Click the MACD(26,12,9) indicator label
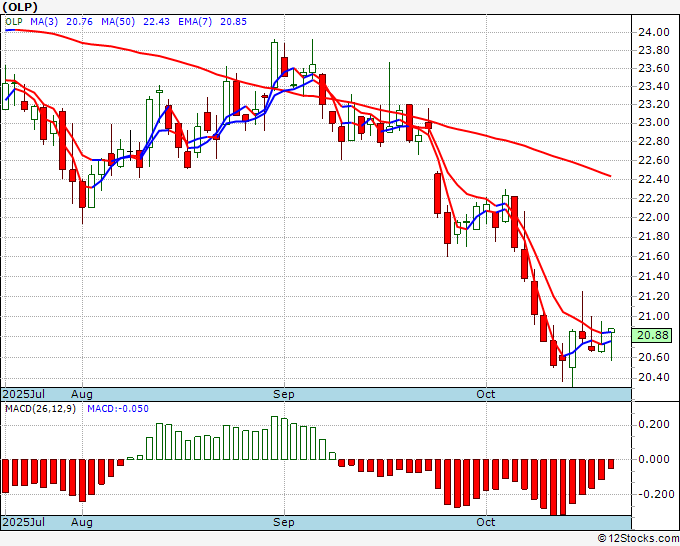Viewport: 680px width, 546px height. 40,409
